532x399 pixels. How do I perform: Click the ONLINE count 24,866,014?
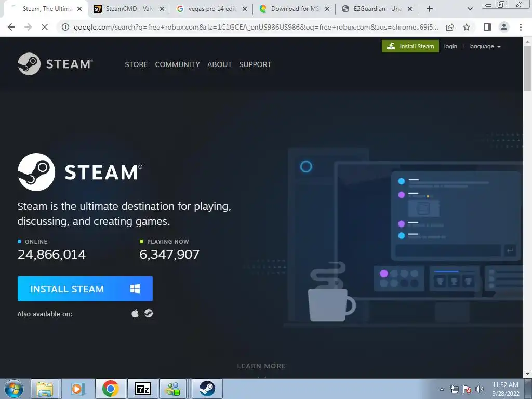point(51,255)
